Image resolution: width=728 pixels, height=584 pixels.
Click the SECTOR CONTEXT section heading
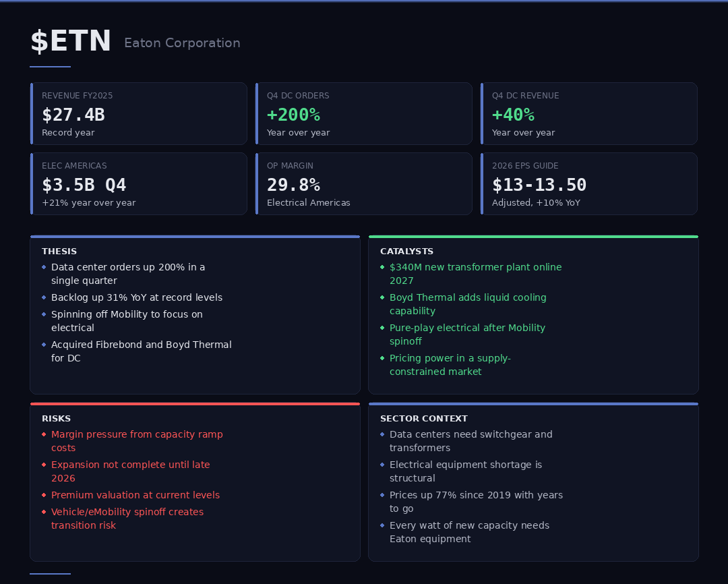tap(424, 419)
